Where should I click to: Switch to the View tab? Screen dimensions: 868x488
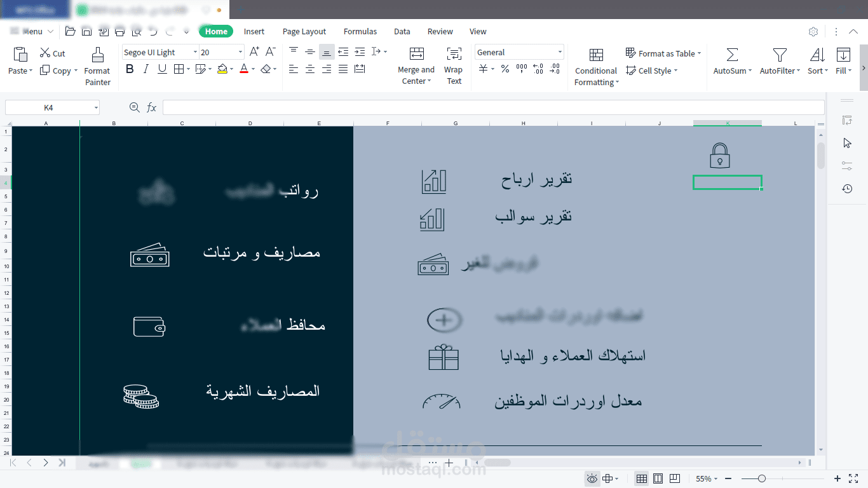(478, 31)
